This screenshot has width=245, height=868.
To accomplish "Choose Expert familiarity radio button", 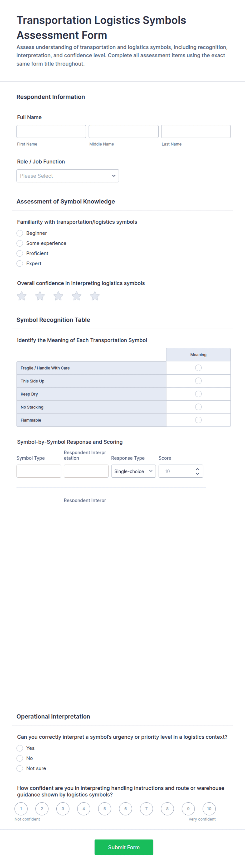I will click(20, 263).
